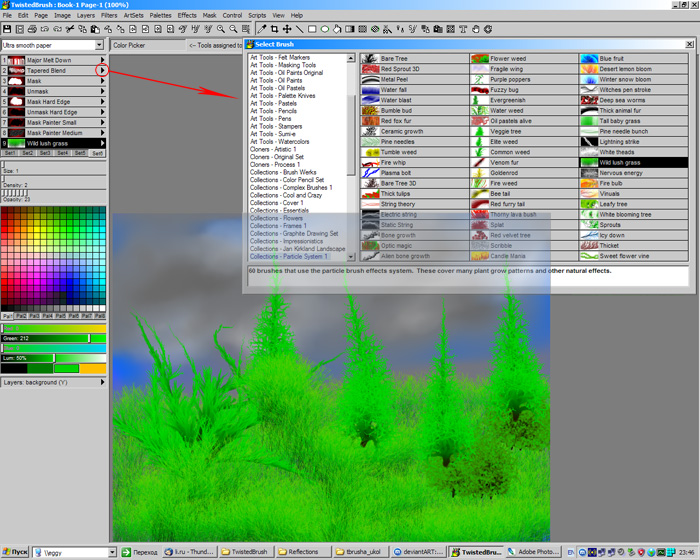This screenshot has height=560, width=700.
Task: Click the Zoom out magnifier icon
Action: [233, 29]
